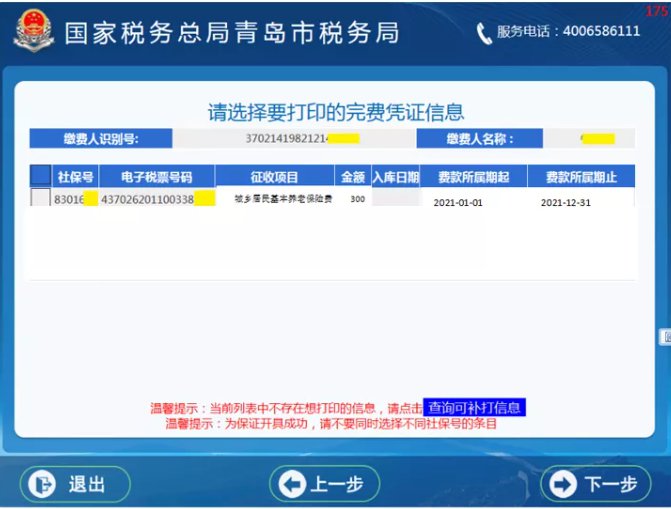Click the 入库日期 column header
Image resolution: width=671 pixels, height=509 pixels.
[395, 176]
